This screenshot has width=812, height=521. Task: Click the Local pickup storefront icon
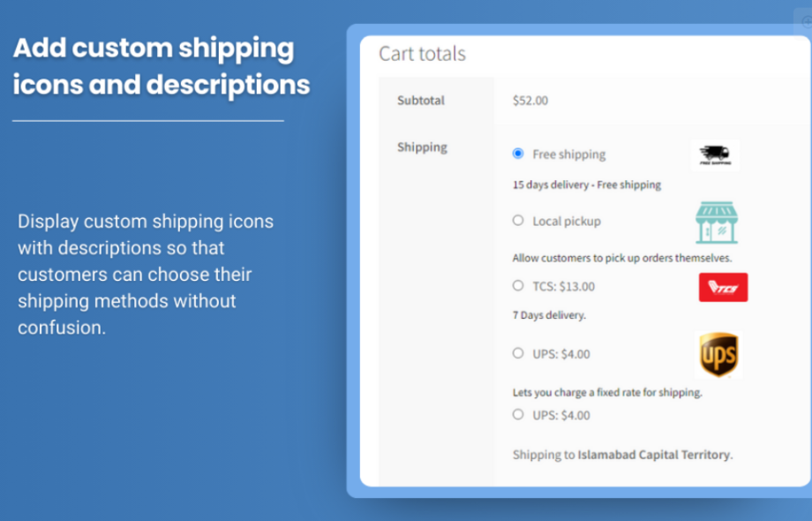pyautogui.click(x=717, y=223)
